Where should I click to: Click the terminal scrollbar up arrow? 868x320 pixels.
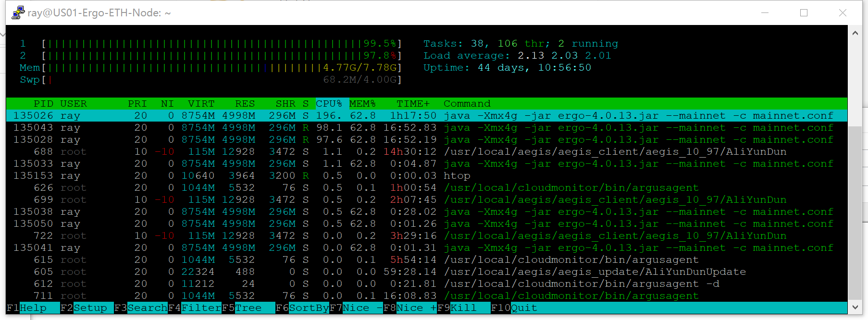855,33
